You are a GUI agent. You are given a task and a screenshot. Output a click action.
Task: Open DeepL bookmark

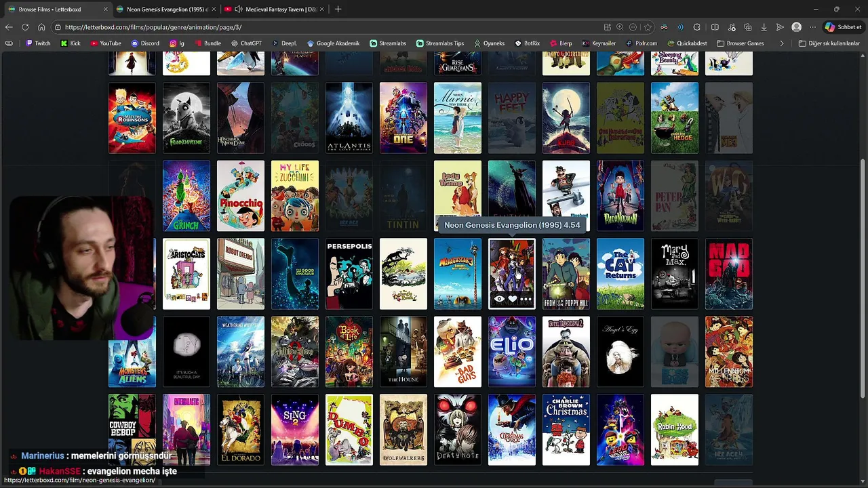pyautogui.click(x=284, y=43)
